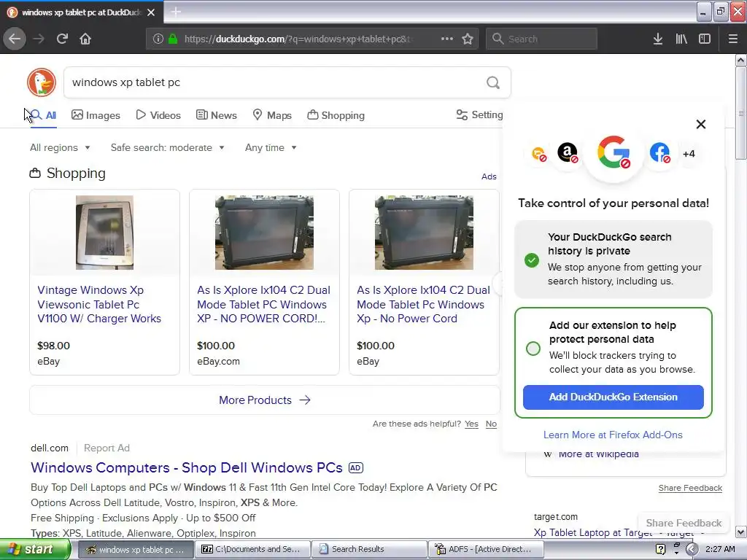Screen dimensions: 747x560
Task: Switch to the Shopping tab
Action: [336, 115]
